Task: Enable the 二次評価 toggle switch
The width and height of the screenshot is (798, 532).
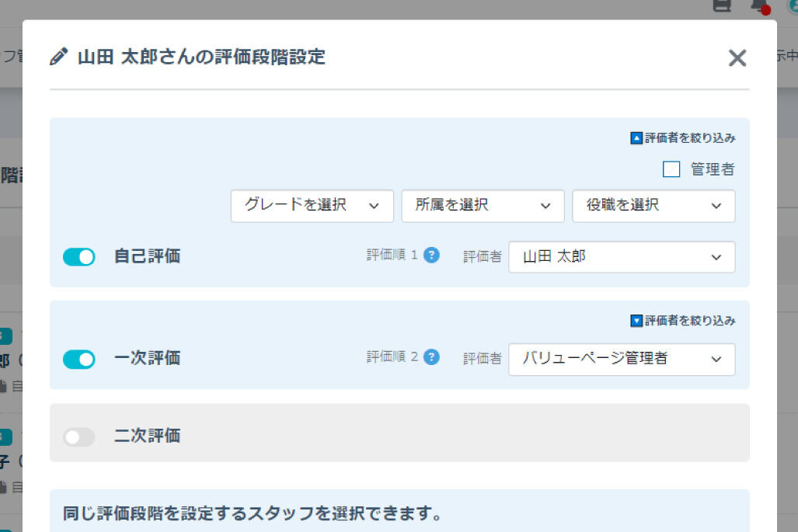Action: click(x=78, y=437)
